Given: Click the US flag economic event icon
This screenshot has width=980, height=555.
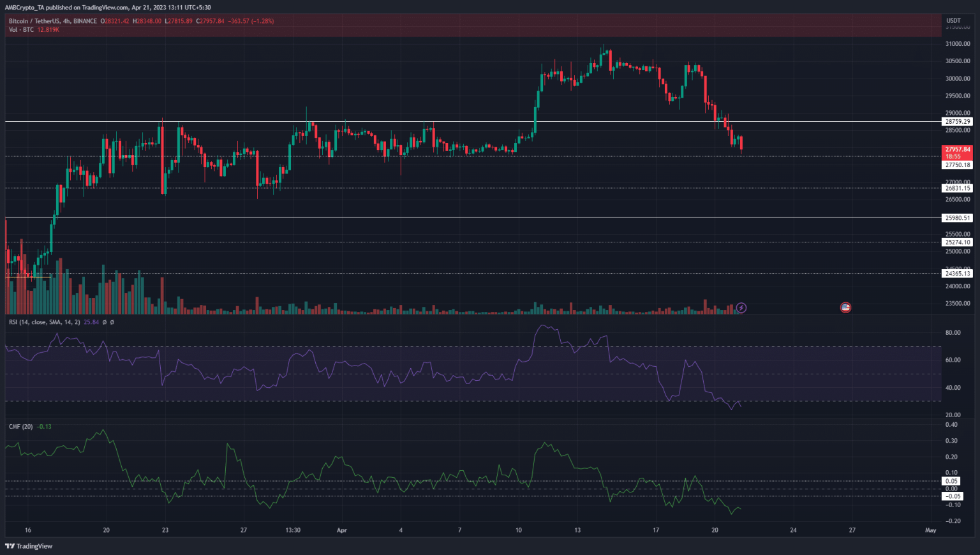Looking at the screenshot, I should coord(845,307).
